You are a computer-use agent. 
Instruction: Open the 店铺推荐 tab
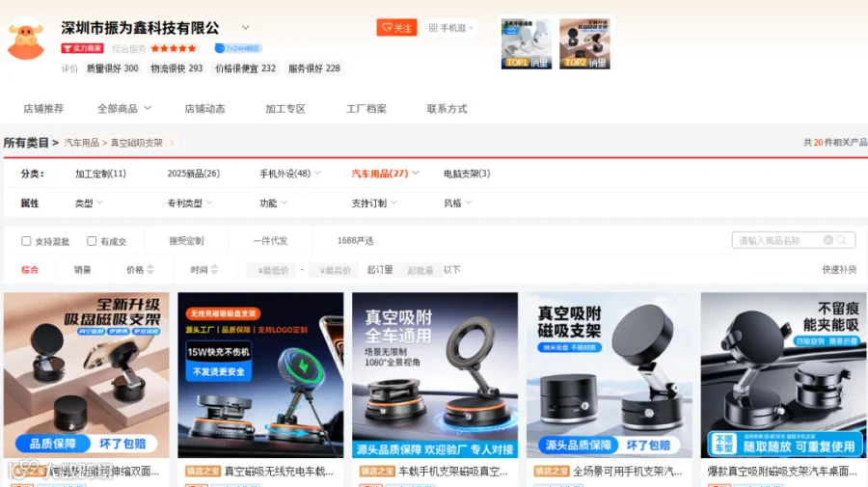(x=43, y=109)
